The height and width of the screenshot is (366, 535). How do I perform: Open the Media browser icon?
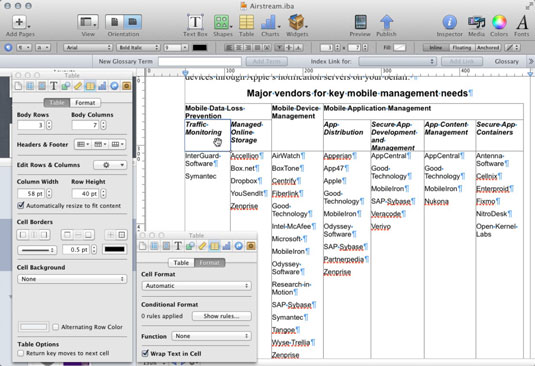coord(476,22)
